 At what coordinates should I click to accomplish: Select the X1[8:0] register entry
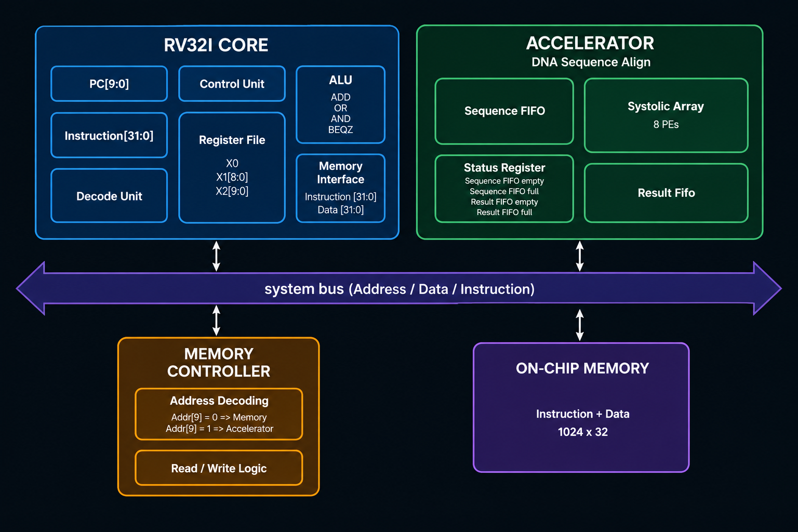click(232, 177)
